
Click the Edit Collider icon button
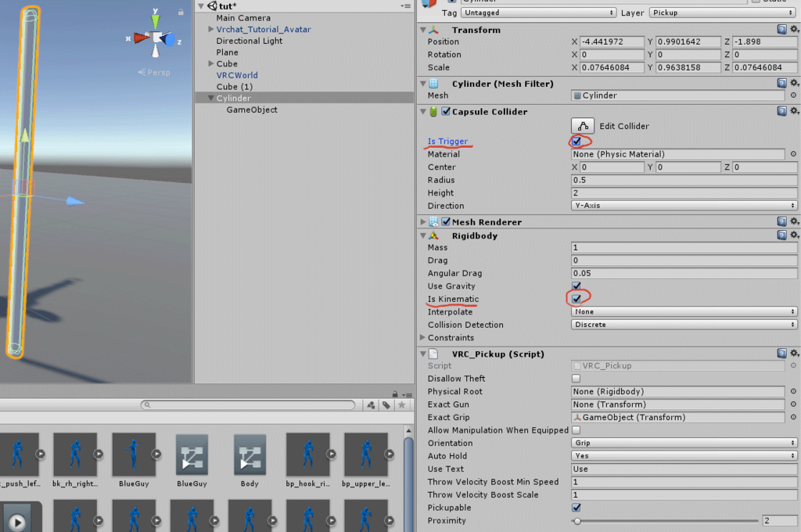582,126
